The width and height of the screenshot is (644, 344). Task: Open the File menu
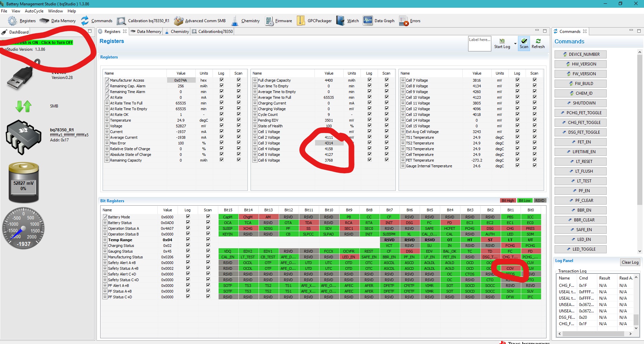[x=4, y=11]
